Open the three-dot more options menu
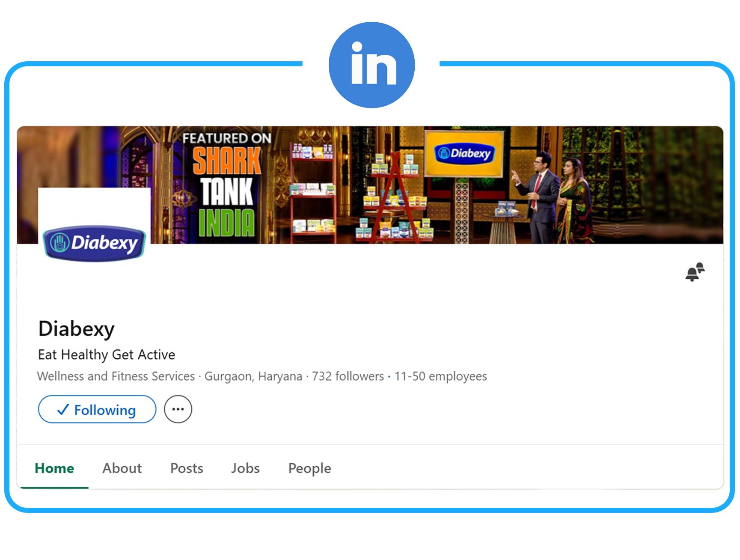 pos(178,409)
